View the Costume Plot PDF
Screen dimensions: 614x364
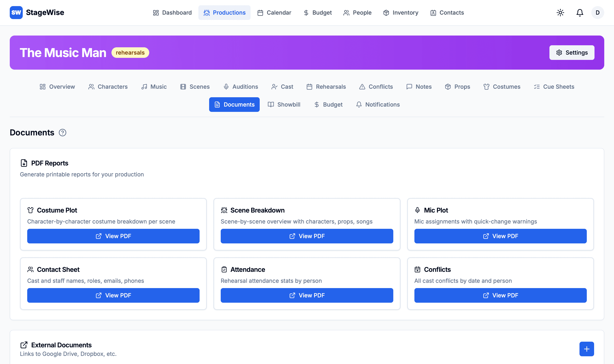tap(113, 236)
